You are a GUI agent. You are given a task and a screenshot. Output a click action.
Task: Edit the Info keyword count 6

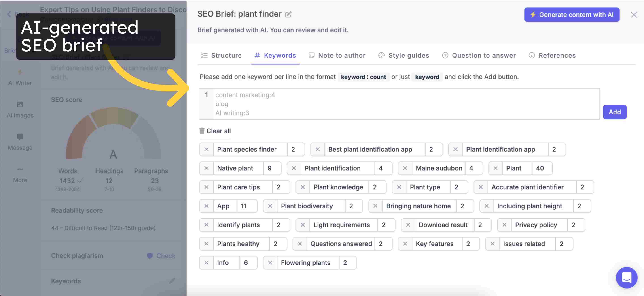point(248,263)
